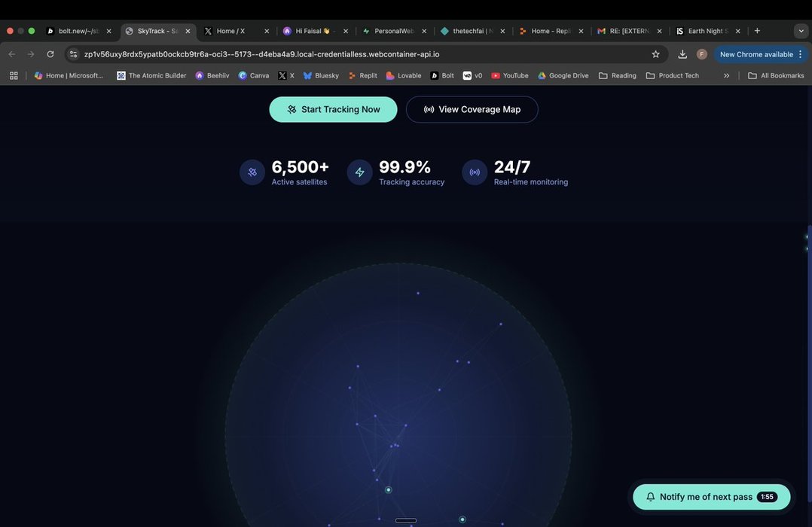Bookmark this page with the star icon
Screen dimensions: 812x527
(655, 54)
